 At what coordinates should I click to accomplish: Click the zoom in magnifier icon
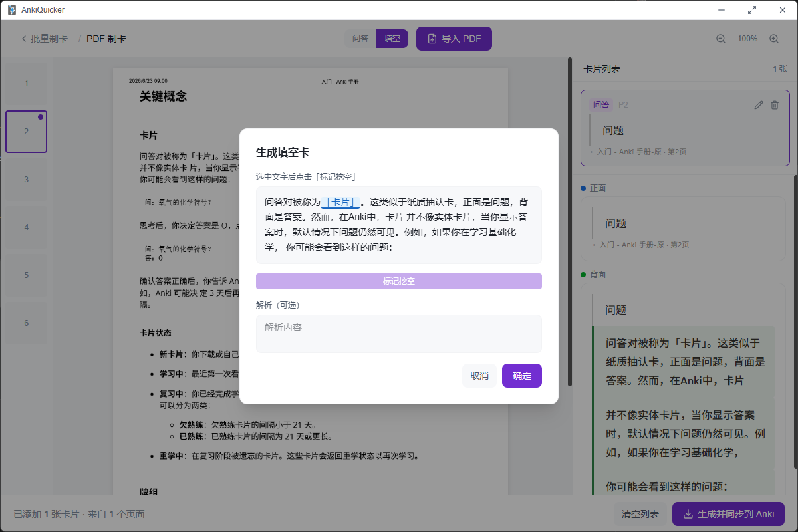click(774, 39)
